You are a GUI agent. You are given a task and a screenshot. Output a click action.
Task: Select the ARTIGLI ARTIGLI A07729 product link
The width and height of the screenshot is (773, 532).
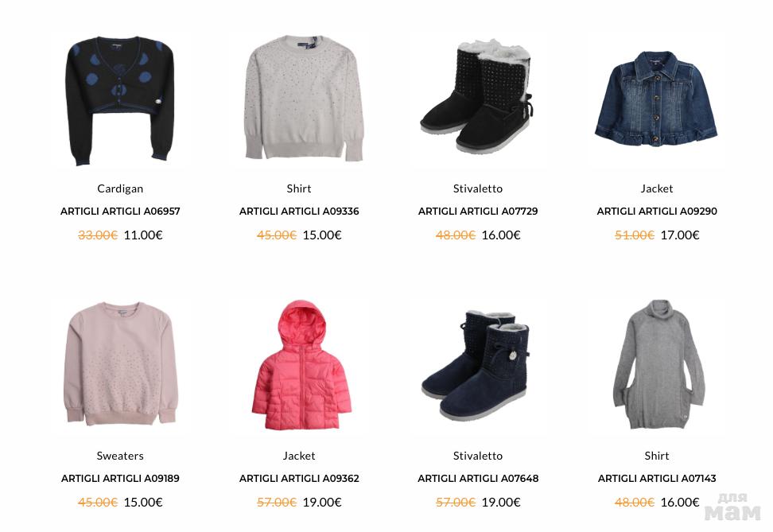point(478,212)
